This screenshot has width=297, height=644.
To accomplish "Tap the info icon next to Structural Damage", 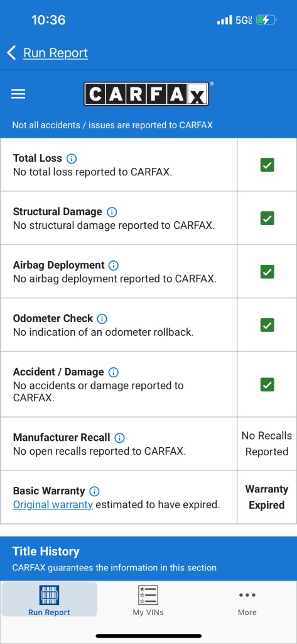I will tap(112, 212).
